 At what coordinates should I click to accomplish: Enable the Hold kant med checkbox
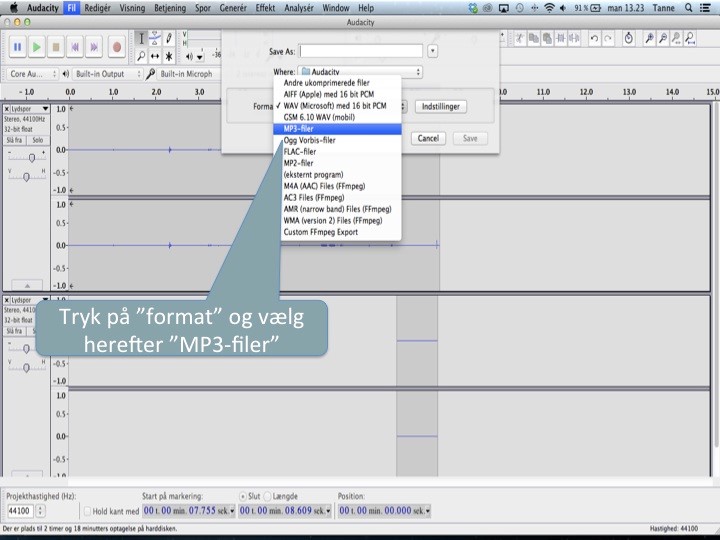point(87,511)
